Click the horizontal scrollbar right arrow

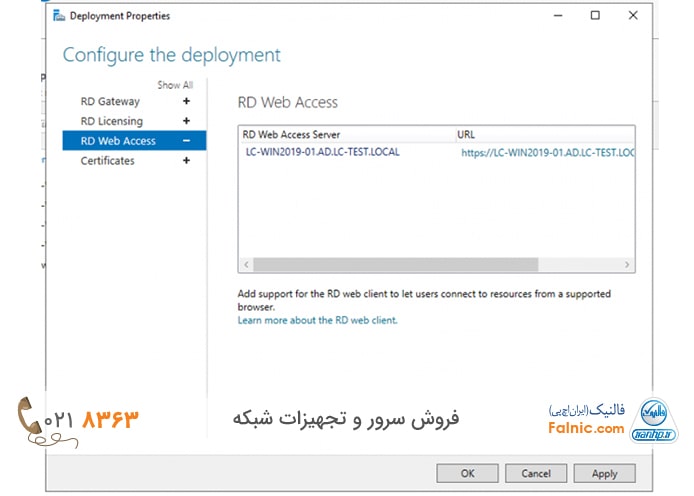628,265
